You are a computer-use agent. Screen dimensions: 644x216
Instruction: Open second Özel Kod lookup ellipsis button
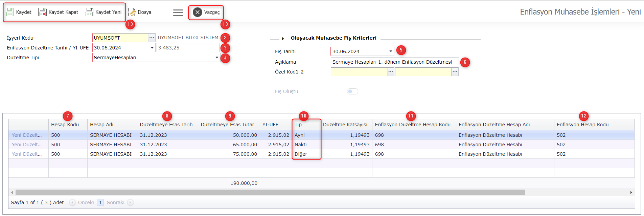pyautogui.click(x=455, y=72)
